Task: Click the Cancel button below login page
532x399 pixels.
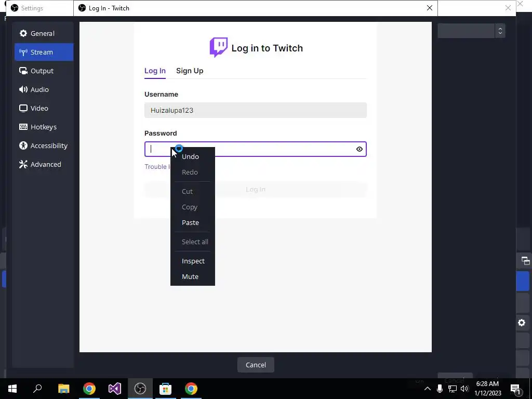Action: [256, 365]
